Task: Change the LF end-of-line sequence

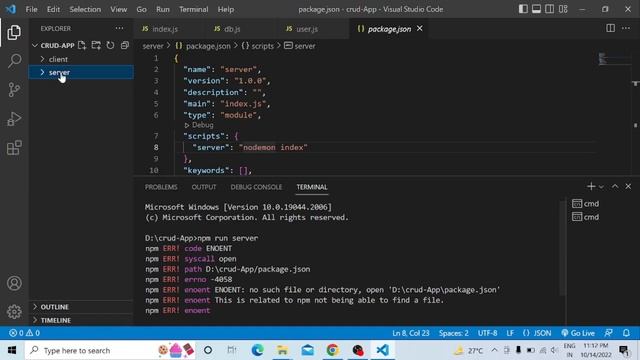Action: pyautogui.click(x=510, y=333)
